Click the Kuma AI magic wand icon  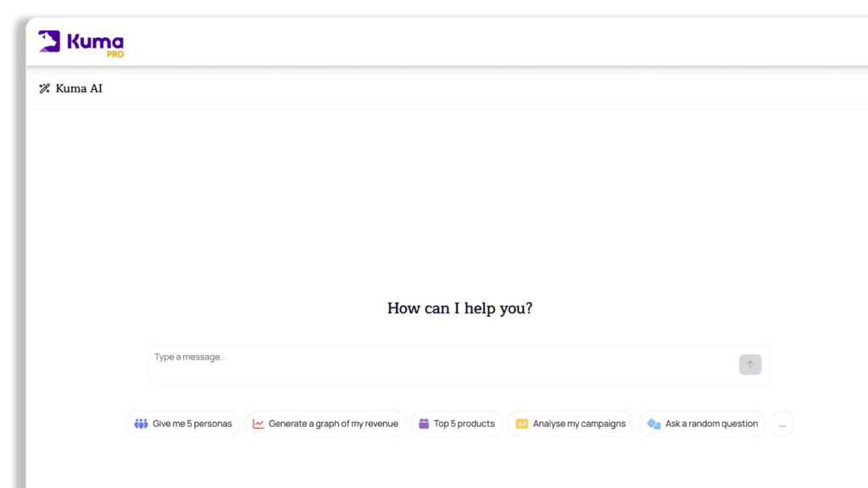pyautogui.click(x=44, y=88)
